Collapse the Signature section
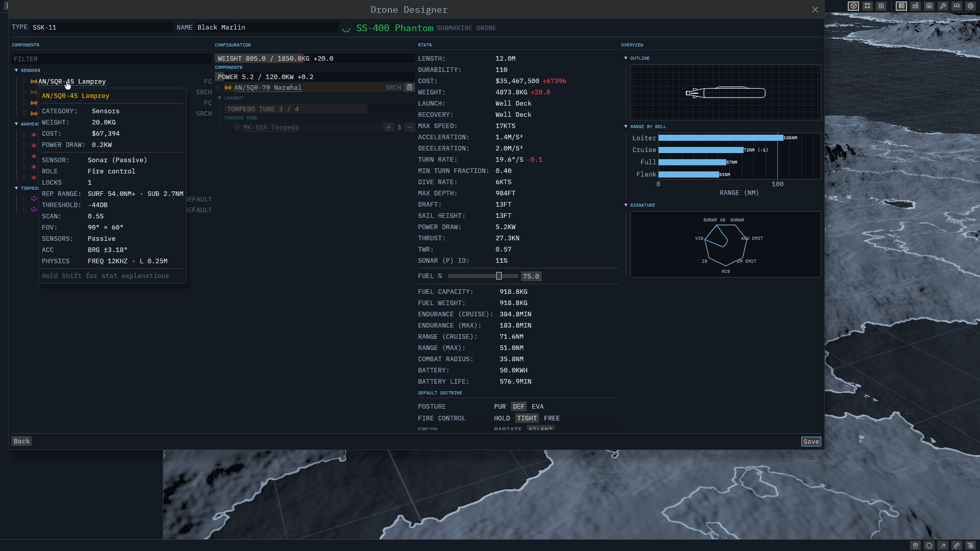980x551 pixels. pyautogui.click(x=626, y=205)
